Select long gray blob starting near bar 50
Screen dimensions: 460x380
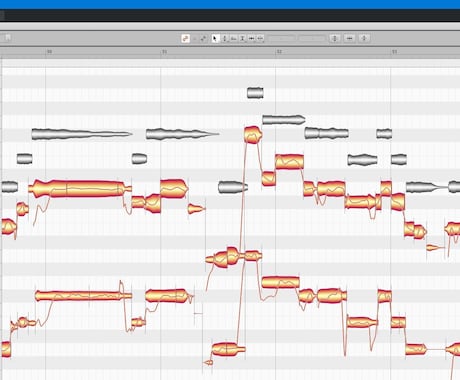tap(82, 134)
